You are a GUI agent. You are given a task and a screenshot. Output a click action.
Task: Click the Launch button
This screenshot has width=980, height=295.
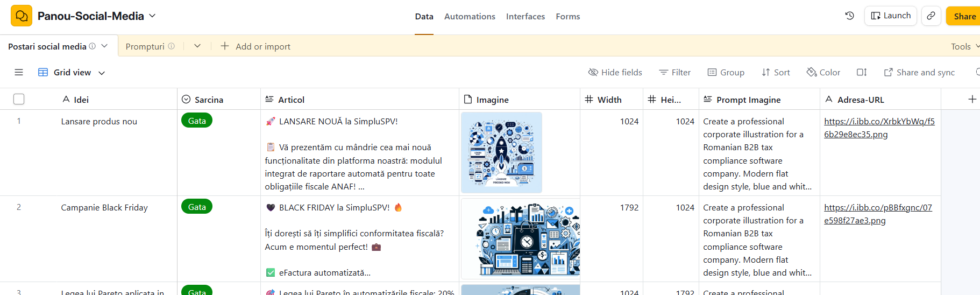(891, 16)
